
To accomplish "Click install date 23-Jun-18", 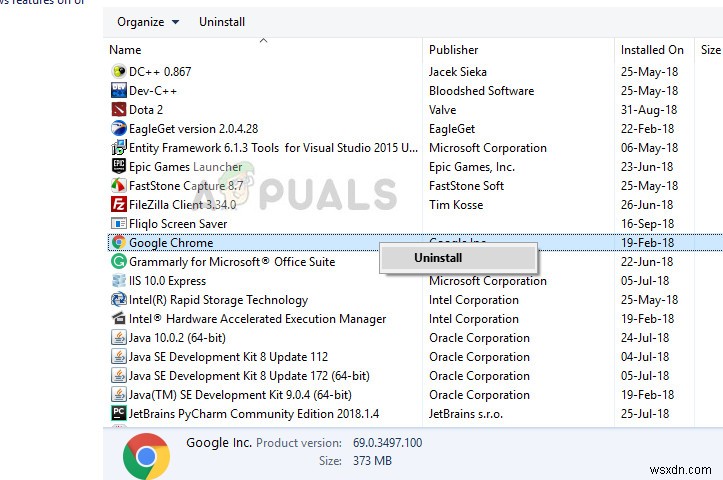I will [647, 167].
